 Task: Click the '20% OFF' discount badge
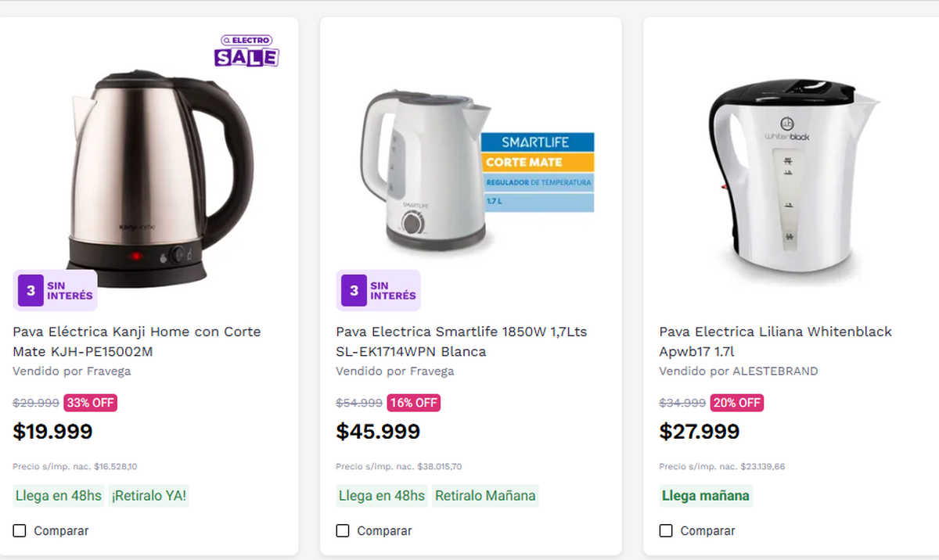click(736, 403)
